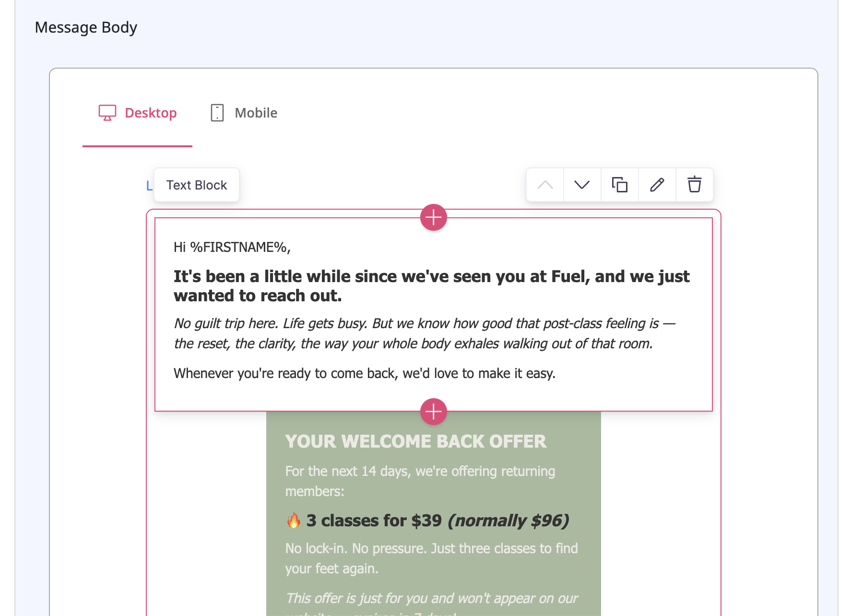Edit the text block with pencil icon
Image resolution: width=851 pixels, height=616 pixels.
pyautogui.click(x=657, y=185)
